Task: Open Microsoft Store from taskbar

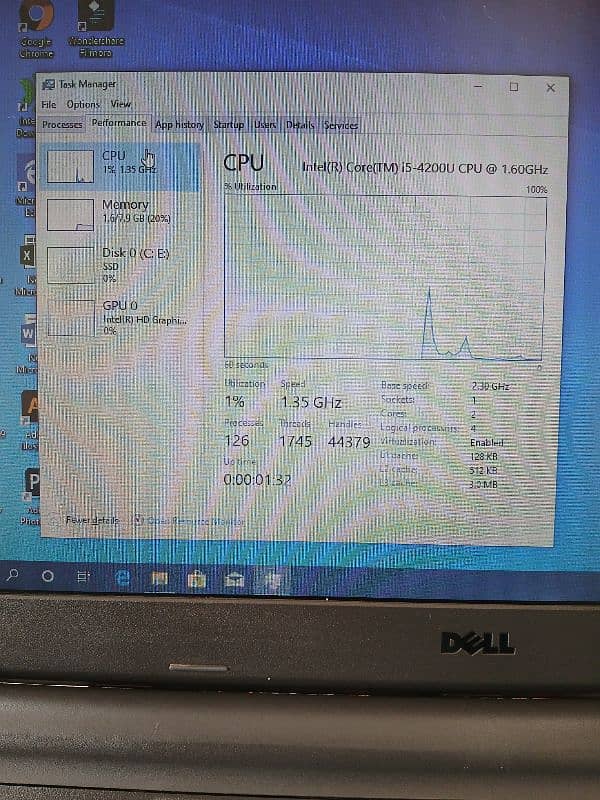Action: (196, 580)
